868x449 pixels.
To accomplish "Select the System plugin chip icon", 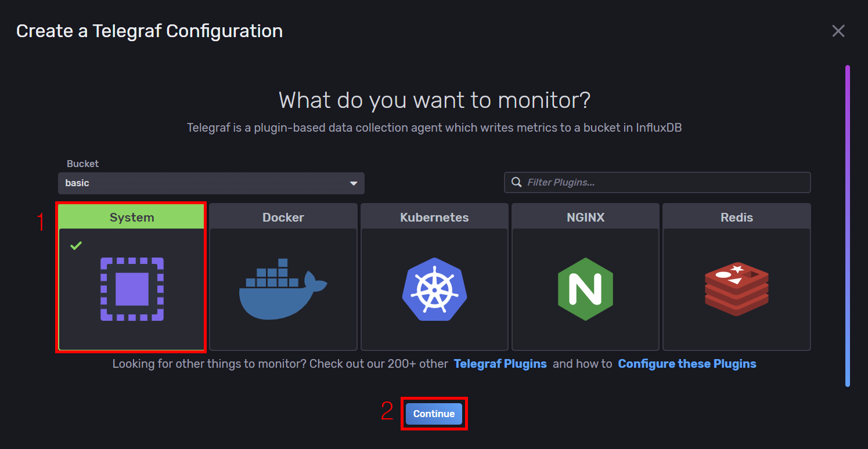I will [x=132, y=289].
